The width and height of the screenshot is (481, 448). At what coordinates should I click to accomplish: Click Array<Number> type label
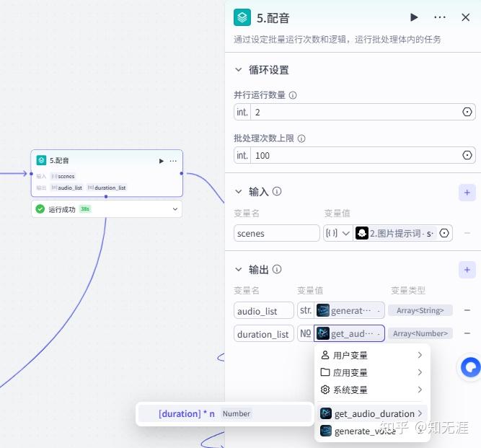click(420, 333)
